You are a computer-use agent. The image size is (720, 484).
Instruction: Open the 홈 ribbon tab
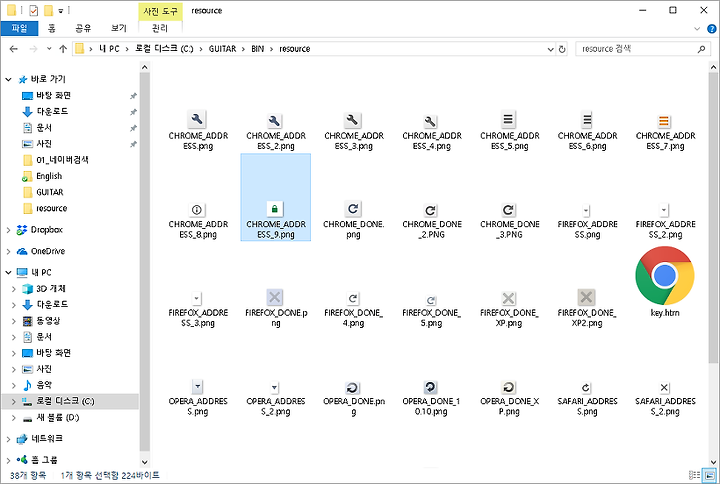pyautogui.click(x=52, y=28)
